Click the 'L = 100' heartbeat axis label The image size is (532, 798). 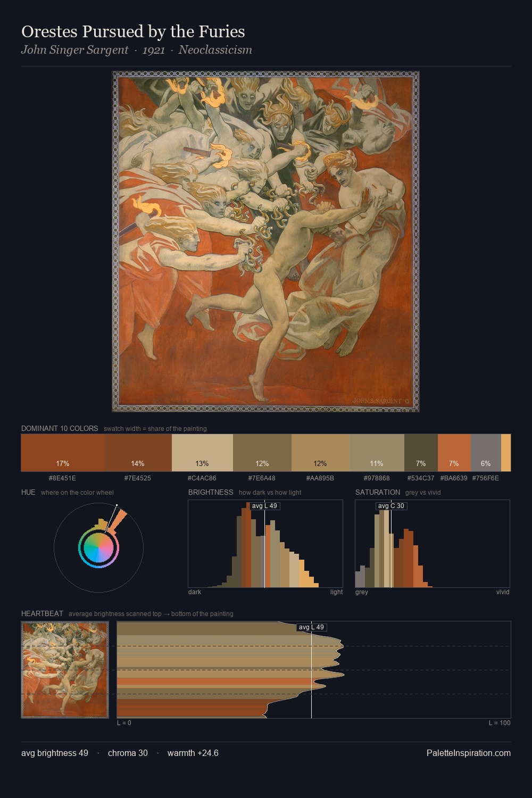500,723
